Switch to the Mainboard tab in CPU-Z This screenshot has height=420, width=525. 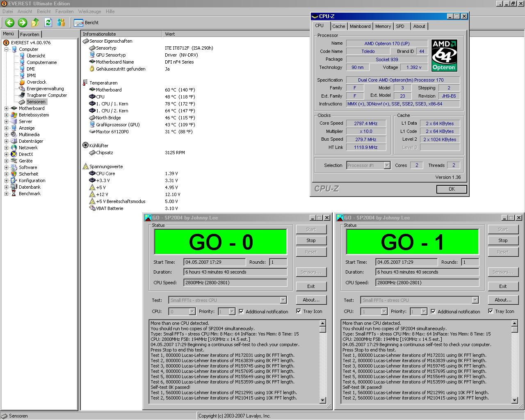tap(360, 26)
